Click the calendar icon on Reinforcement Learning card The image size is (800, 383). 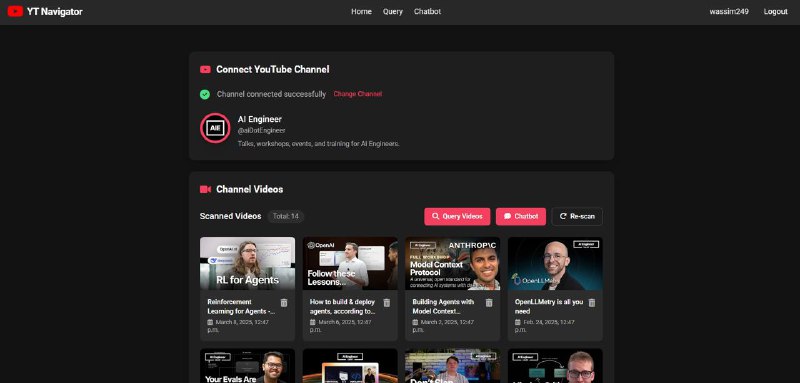tap(210, 322)
